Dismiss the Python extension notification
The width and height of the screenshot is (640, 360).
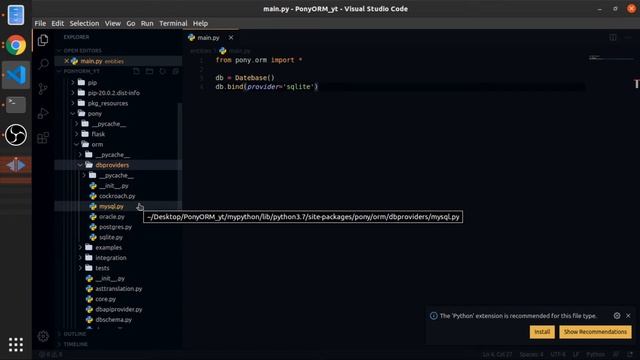coord(628,316)
